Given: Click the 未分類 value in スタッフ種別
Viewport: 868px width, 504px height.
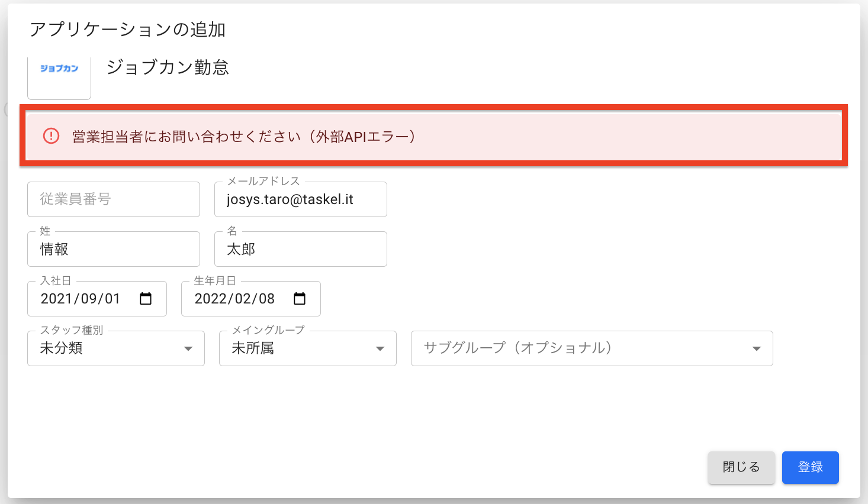Looking at the screenshot, I should point(62,348).
